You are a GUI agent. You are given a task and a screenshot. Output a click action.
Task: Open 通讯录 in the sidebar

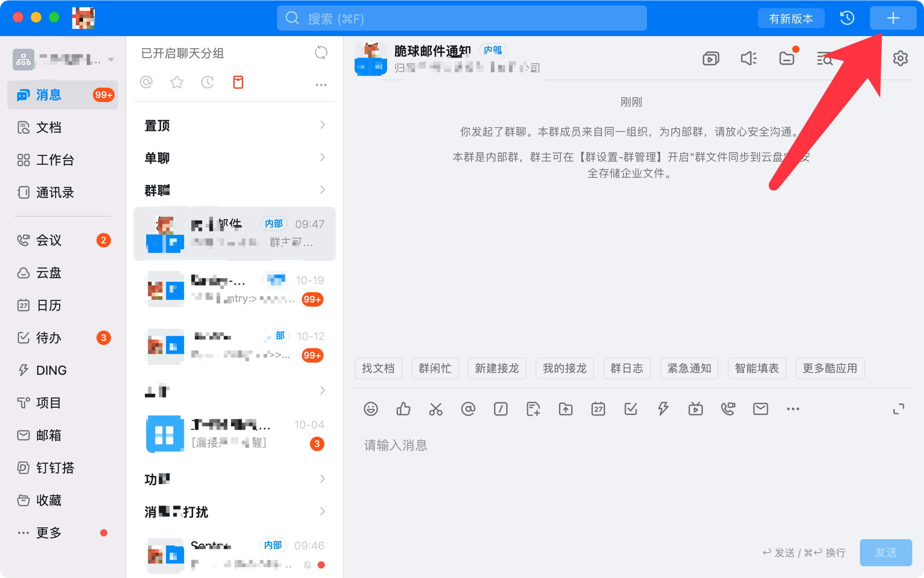63,192
